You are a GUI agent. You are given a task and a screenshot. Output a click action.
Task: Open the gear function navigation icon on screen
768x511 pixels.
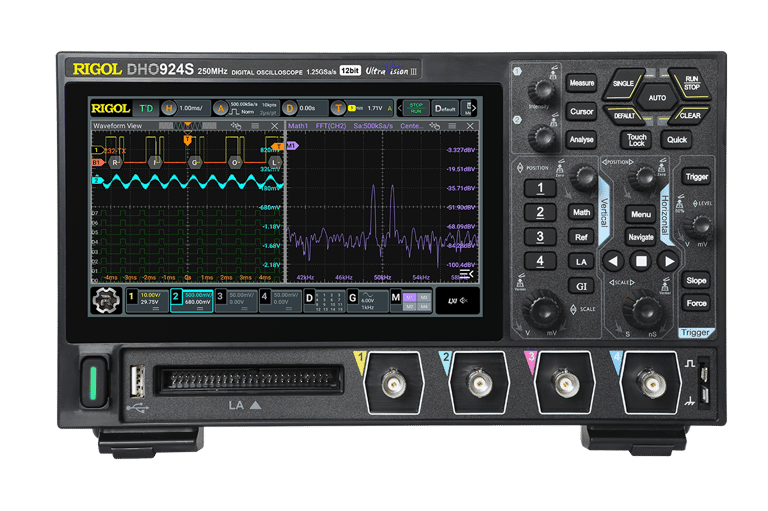click(106, 300)
